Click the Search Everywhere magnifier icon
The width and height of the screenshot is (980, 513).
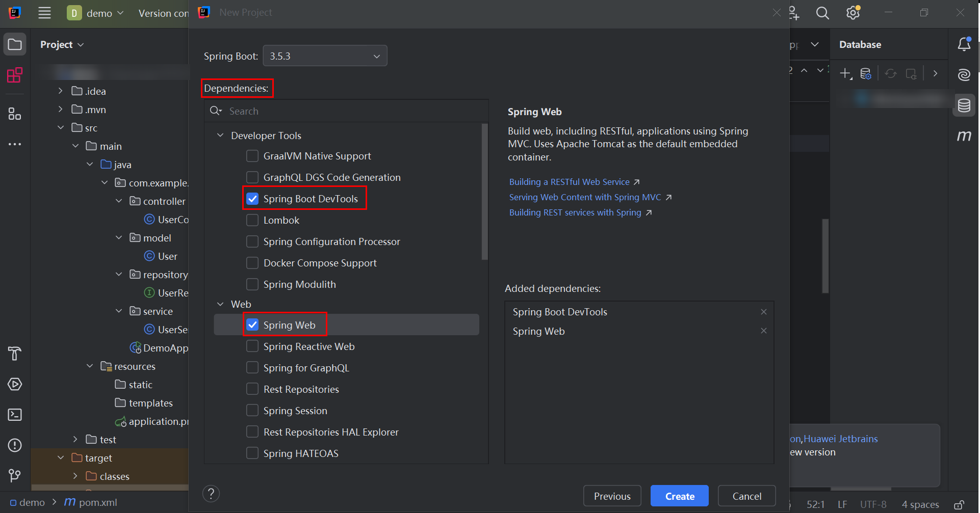(822, 13)
